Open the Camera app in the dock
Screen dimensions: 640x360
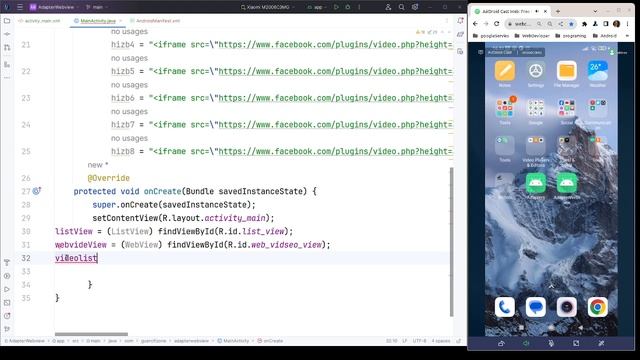click(x=567, y=307)
